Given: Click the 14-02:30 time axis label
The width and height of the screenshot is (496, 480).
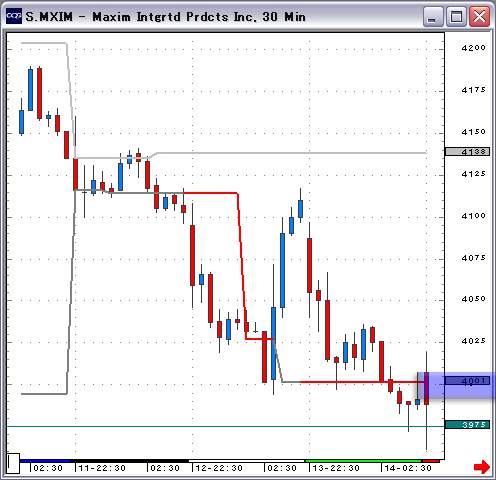Looking at the screenshot, I should pyautogui.click(x=408, y=468).
